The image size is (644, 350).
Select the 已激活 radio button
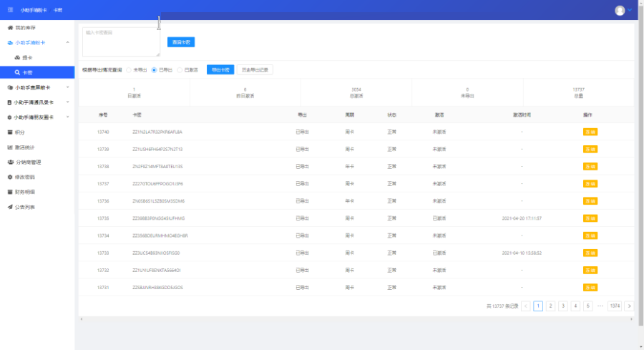click(x=180, y=70)
